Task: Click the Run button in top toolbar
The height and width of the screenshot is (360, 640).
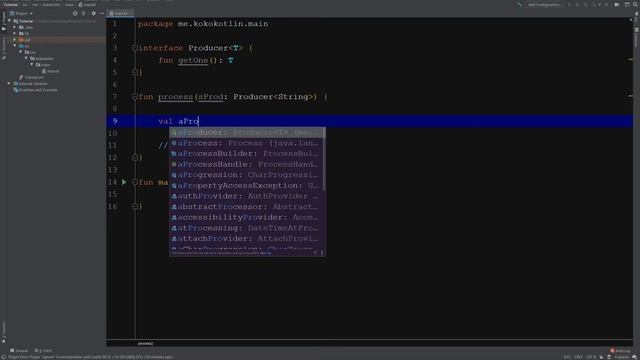Action: coord(569,4)
